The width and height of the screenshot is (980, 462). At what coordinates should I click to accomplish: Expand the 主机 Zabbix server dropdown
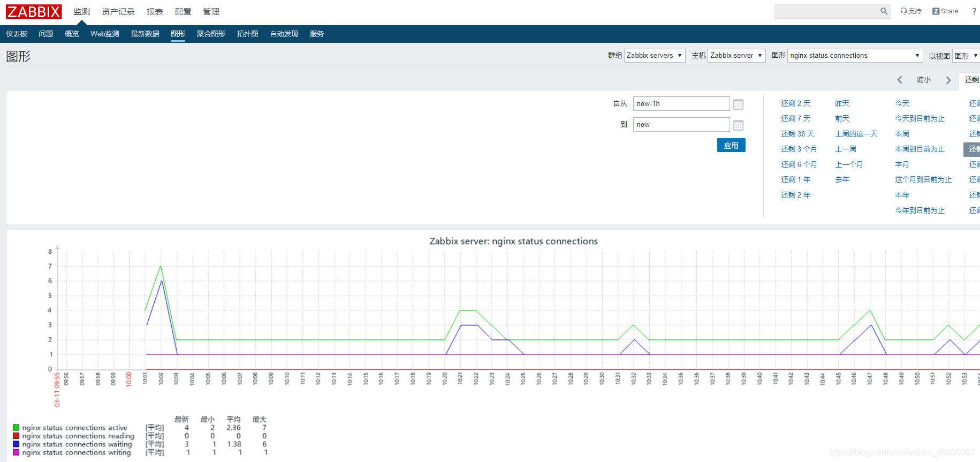(x=736, y=56)
